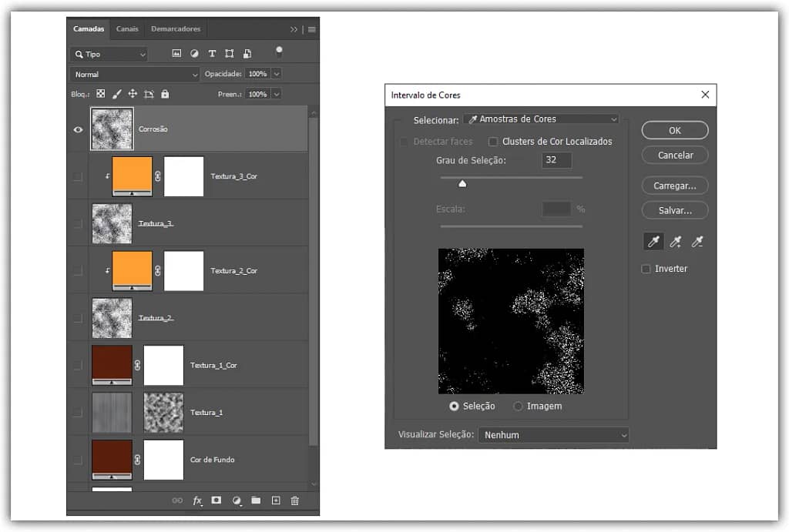Click the layer effects fx icon
789x532 pixels.
point(197,500)
